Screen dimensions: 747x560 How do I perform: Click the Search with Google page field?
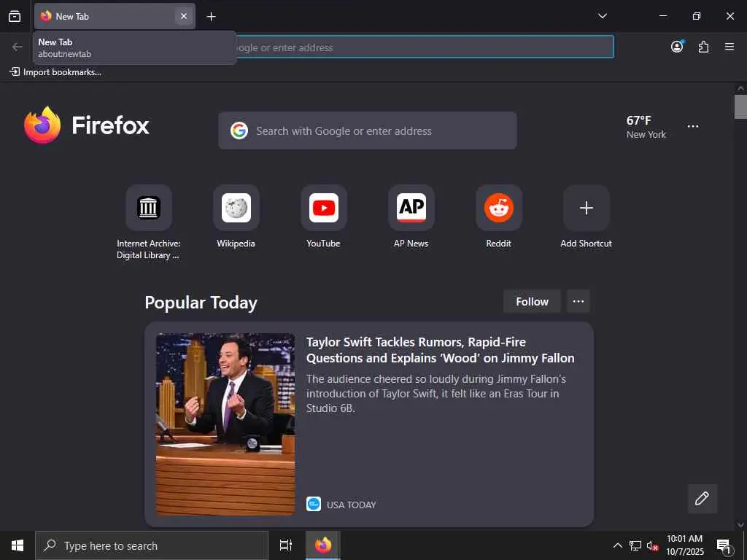click(x=368, y=131)
